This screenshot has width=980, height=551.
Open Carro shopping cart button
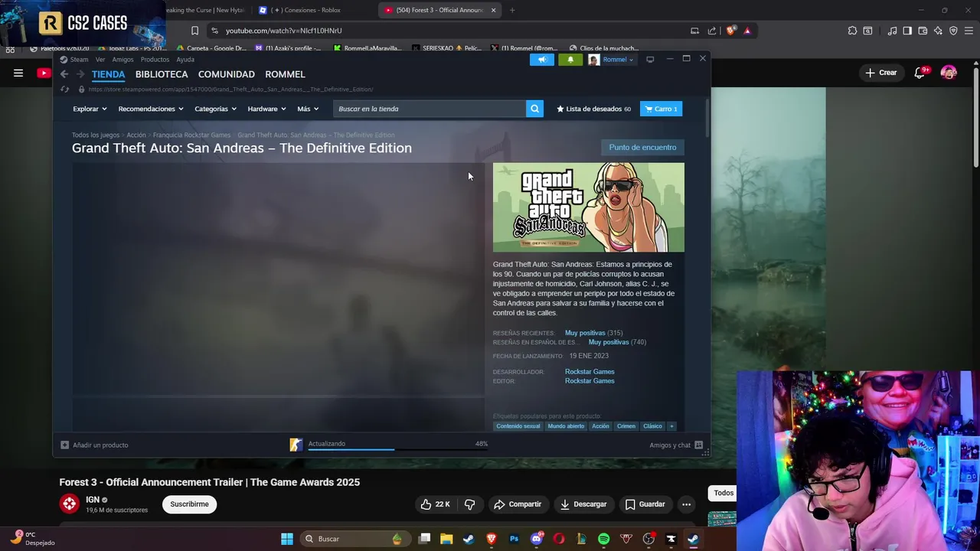(661, 109)
